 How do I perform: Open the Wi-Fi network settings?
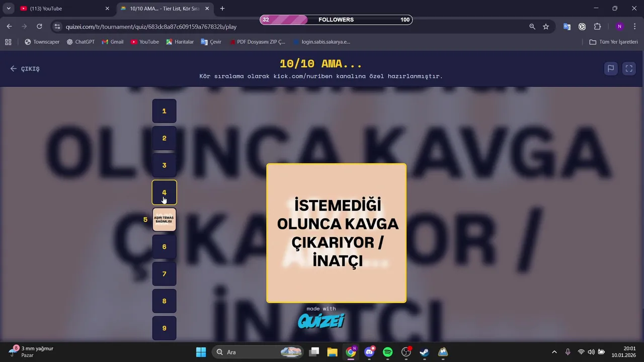point(581,352)
